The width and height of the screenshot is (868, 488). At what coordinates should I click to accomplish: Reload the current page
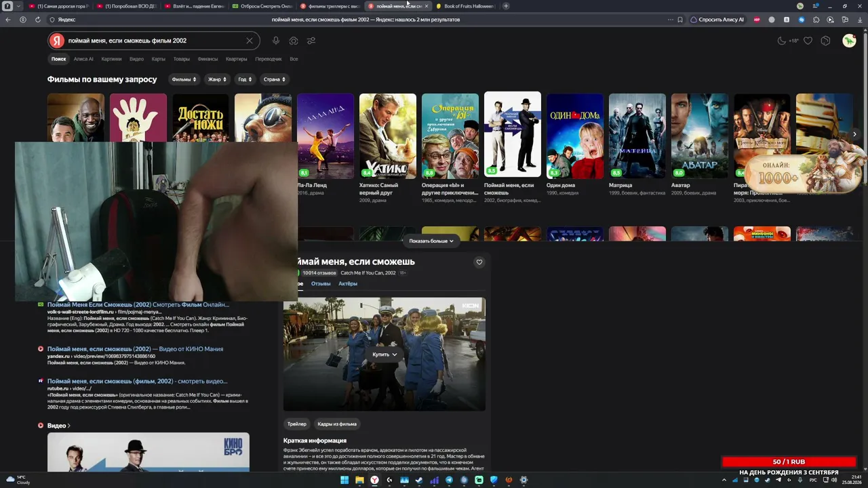pos(38,20)
